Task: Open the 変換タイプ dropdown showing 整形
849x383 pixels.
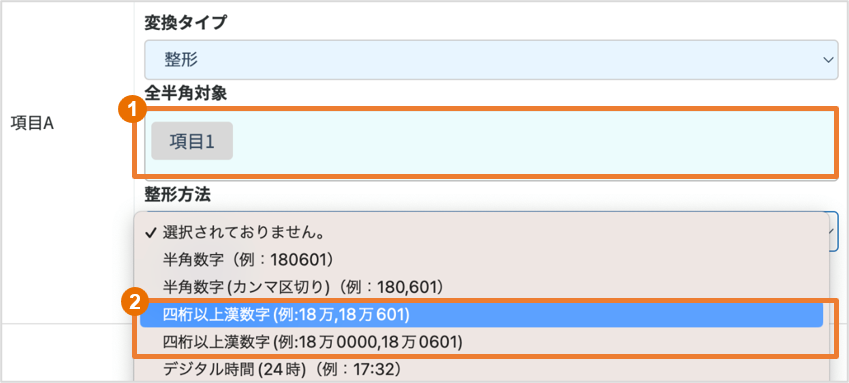Action: 491,60
